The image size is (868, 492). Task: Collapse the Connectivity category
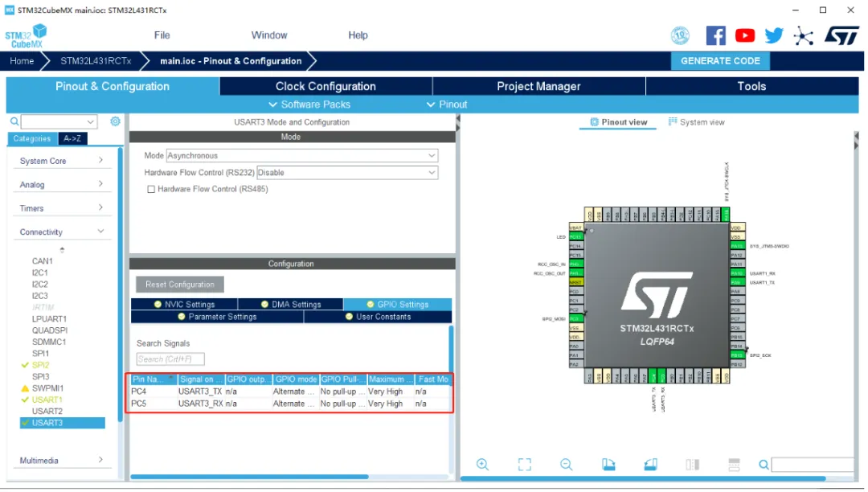pos(61,232)
